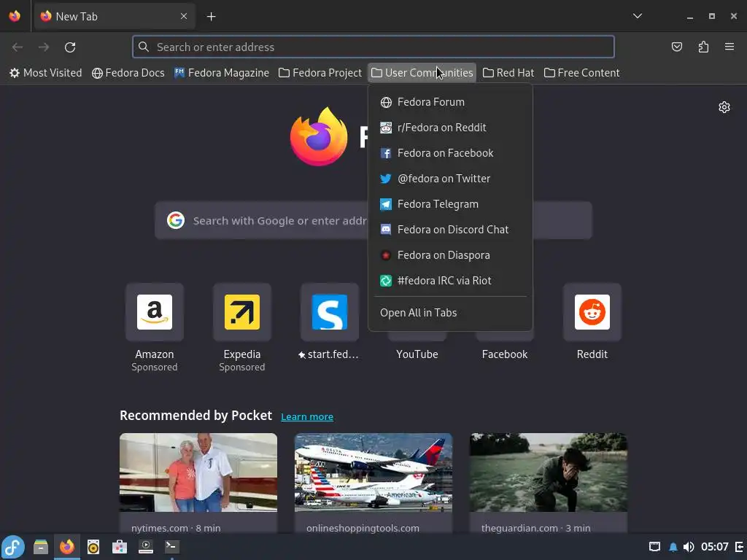Focus the Search or enter address bar
This screenshot has width=747, height=560.
pyautogui.click(x=373, y=47)
